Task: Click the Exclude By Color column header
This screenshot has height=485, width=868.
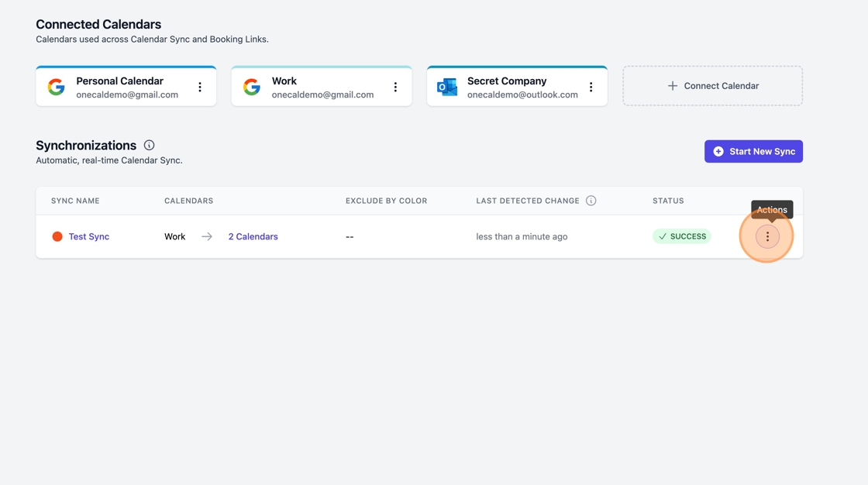Action: (x=386, y=201)
